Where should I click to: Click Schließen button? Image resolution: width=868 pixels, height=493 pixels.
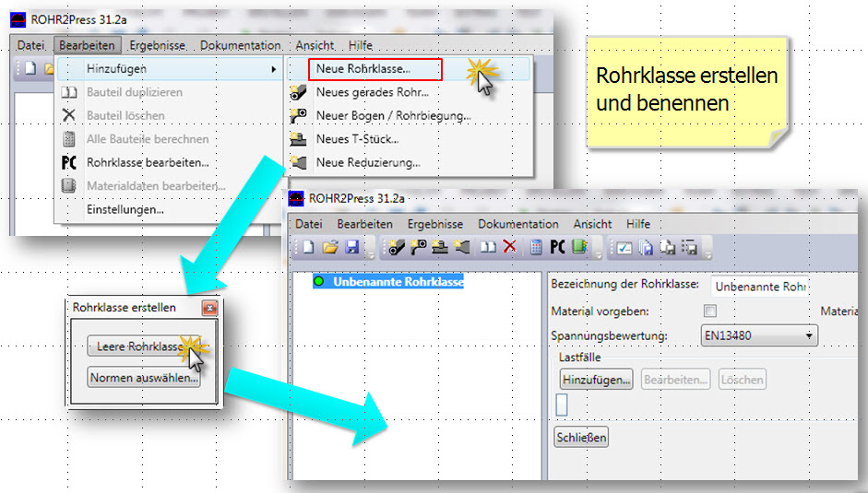(581, 437)
